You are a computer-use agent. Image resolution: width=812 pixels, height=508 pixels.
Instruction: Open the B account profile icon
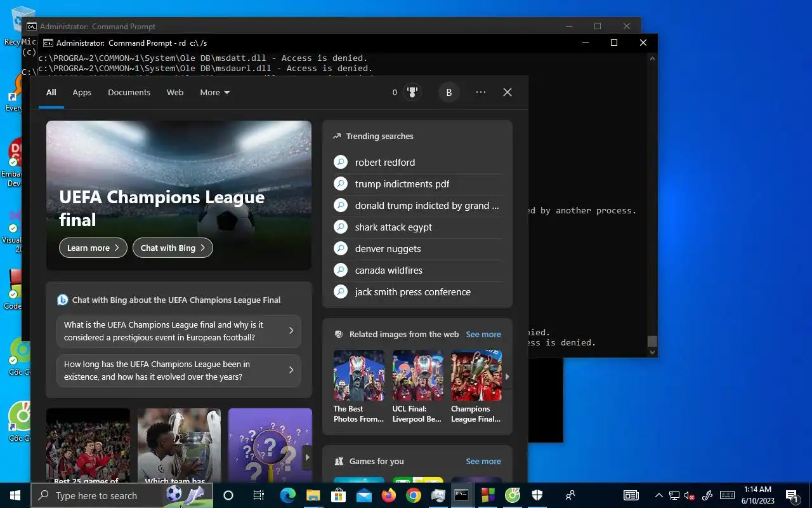click(449, 92)
